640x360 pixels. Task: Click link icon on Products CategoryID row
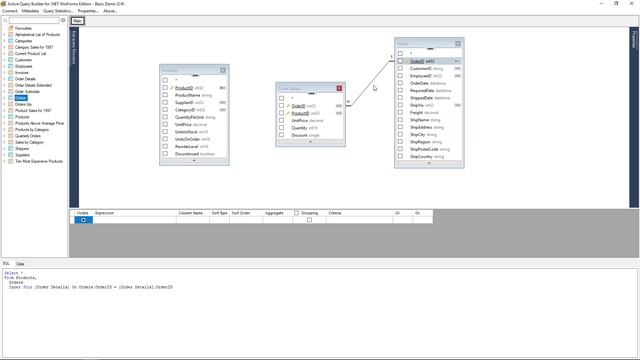click(222, 110)
